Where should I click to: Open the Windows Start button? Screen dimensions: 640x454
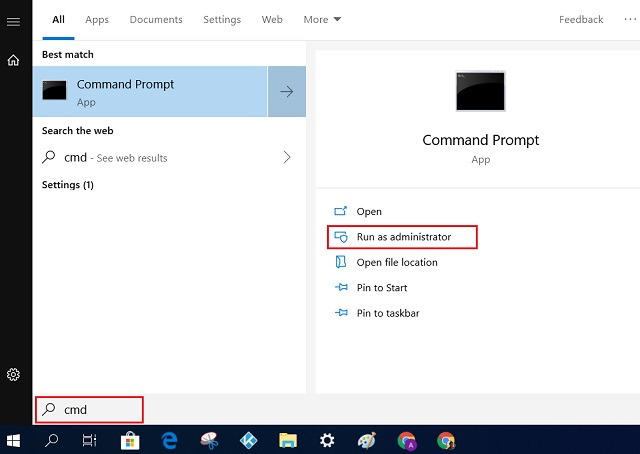pyautogui.click(x=13, y=441)
